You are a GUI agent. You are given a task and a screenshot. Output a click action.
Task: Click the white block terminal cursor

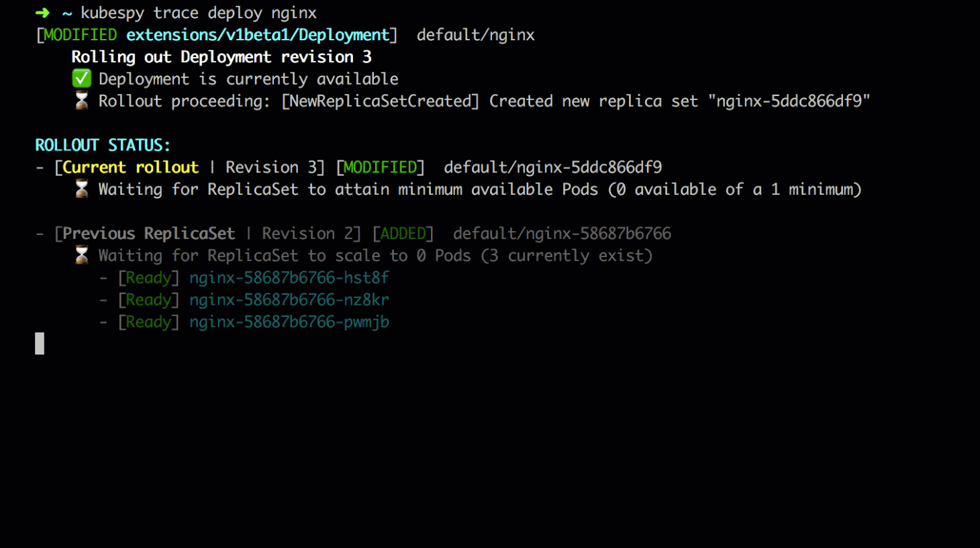click(40, 343)
